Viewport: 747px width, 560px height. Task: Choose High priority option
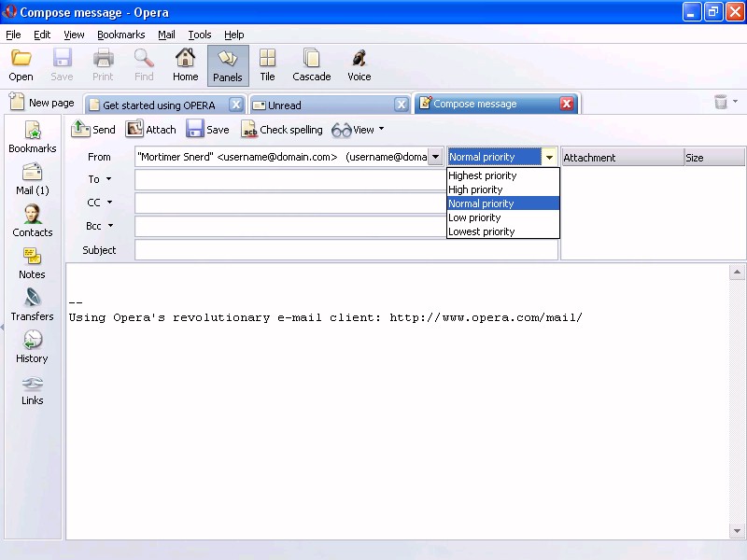coord(502,189)
